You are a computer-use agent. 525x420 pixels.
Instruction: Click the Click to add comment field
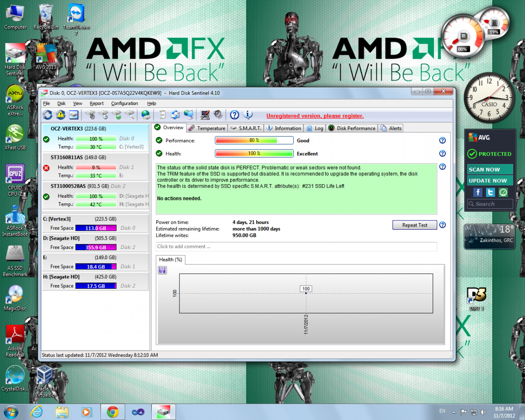(296, 246)
